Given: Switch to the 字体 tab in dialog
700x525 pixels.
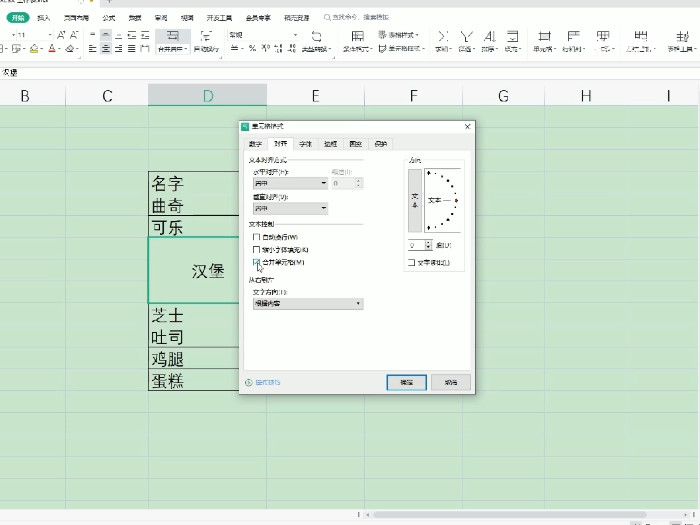Looking at the screenshot, I should [305, 144].
